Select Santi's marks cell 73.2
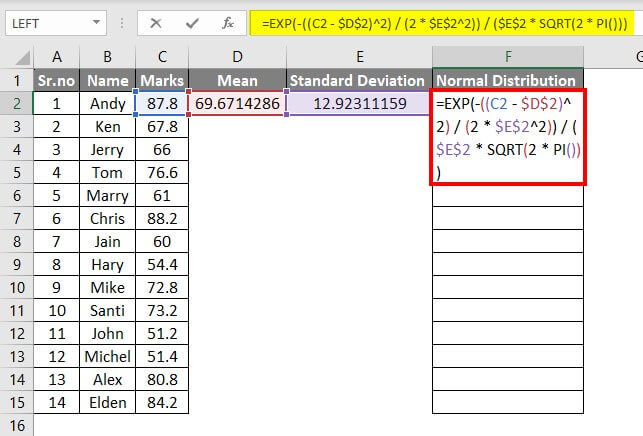 [162, 310]
